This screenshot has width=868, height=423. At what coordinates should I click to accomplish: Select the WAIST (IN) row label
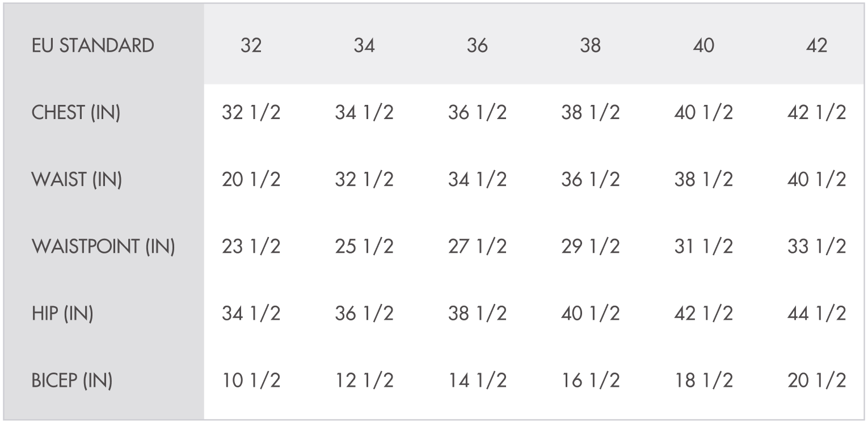[77, 180]
